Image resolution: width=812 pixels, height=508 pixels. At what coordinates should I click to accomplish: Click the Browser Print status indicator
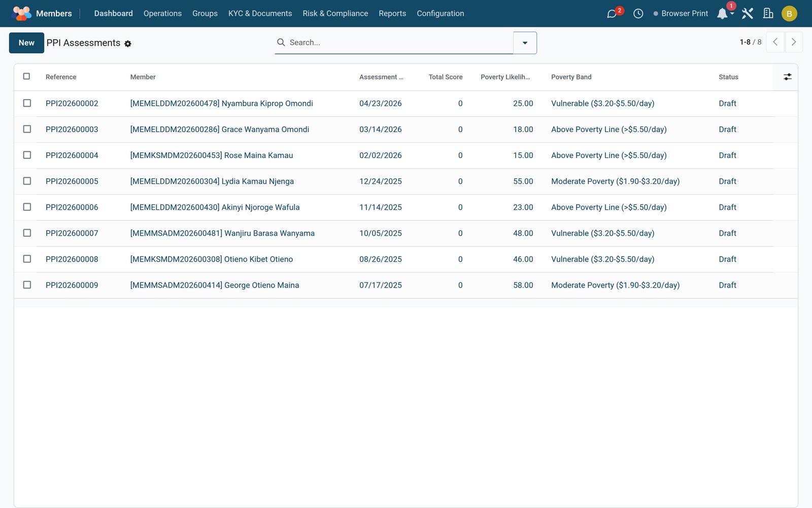pos(681,14)
